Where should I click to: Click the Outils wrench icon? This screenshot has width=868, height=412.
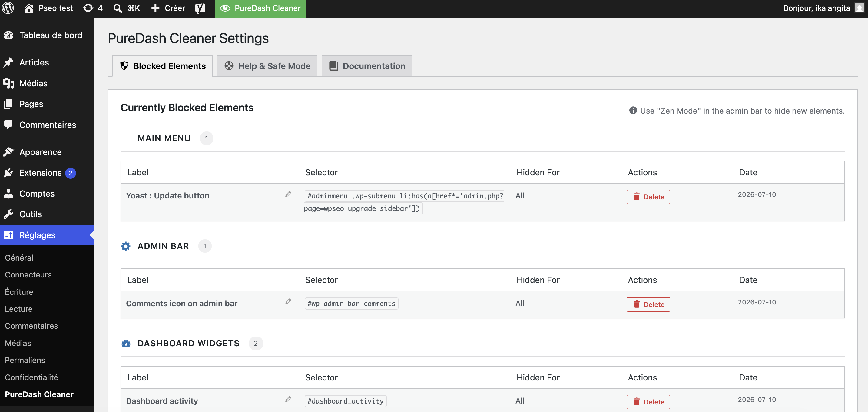[x=8, y=214]
